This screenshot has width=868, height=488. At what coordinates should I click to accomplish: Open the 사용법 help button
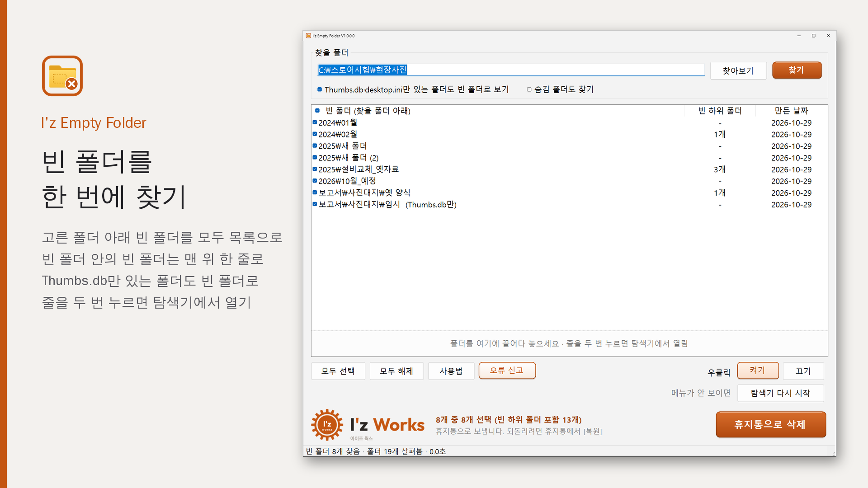pyautogui.click(x=451, y=371)
